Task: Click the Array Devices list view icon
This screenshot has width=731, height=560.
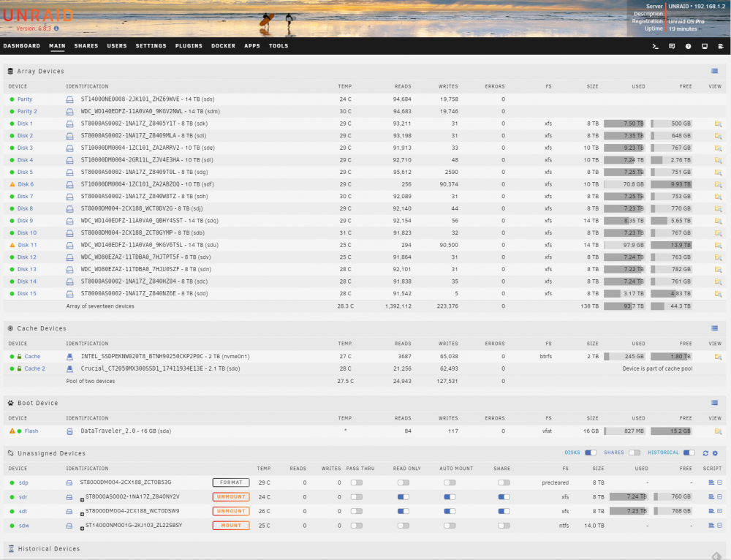Action: [715, 71]
